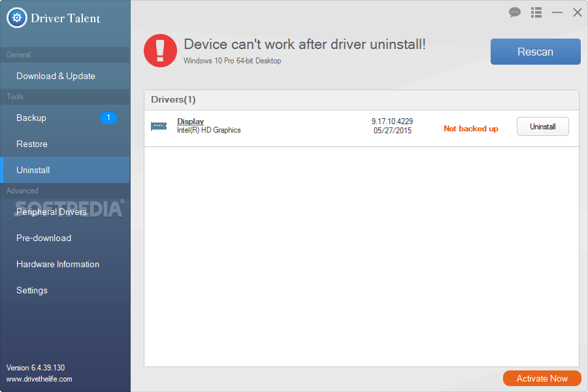Uninstall the Intel HD Graphics driver

click(x=543, y=126)
